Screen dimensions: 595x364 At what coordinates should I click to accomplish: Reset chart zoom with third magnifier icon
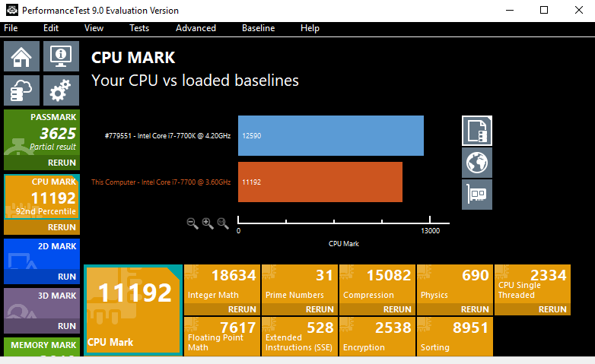pos(222,223)
